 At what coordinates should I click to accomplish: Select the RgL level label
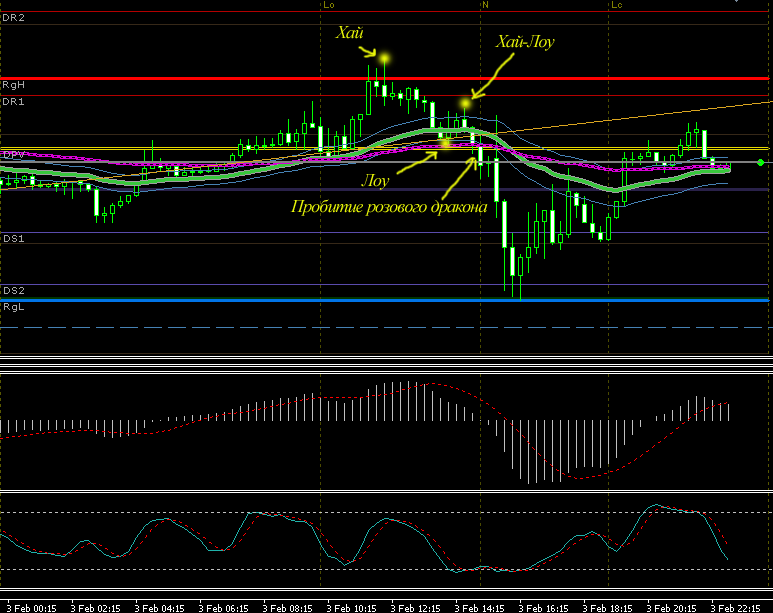click(x=13, y=307)
